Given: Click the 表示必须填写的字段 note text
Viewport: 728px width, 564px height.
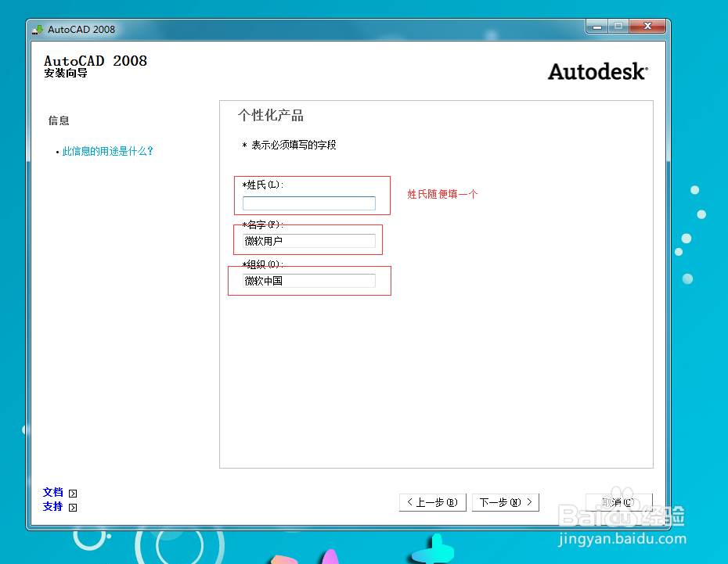Looking at the screenshot, I should 294,145.
